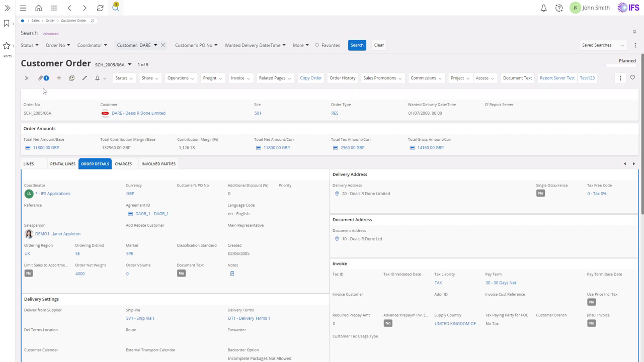Refresh the page with the reload icon
The height and width of the screenshot is (362, 644).
pos(100,8)
